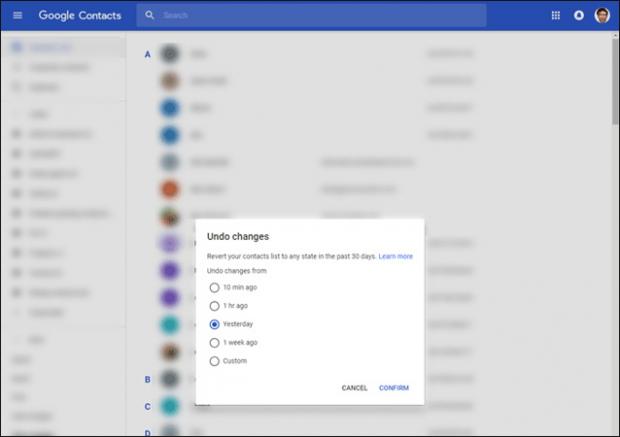Choose the Yesterday radio button
This screenshot has width=620, height=437.
click(214, 324)
